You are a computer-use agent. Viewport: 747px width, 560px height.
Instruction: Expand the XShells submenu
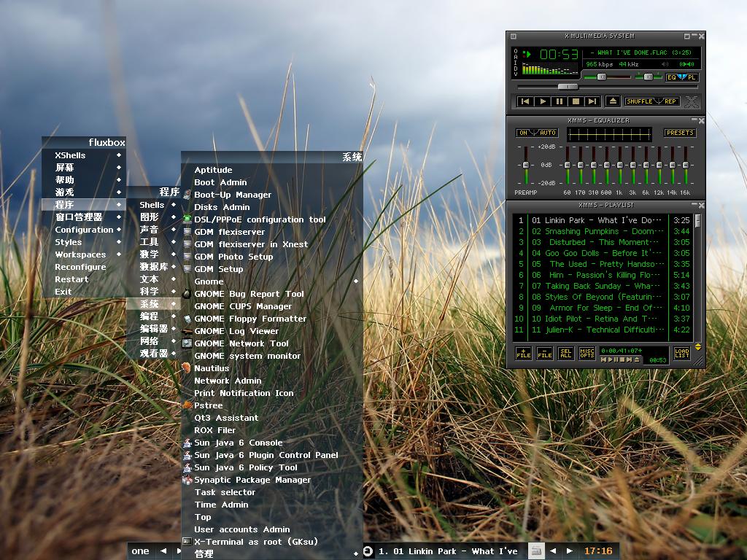click(x=84, y=155)
